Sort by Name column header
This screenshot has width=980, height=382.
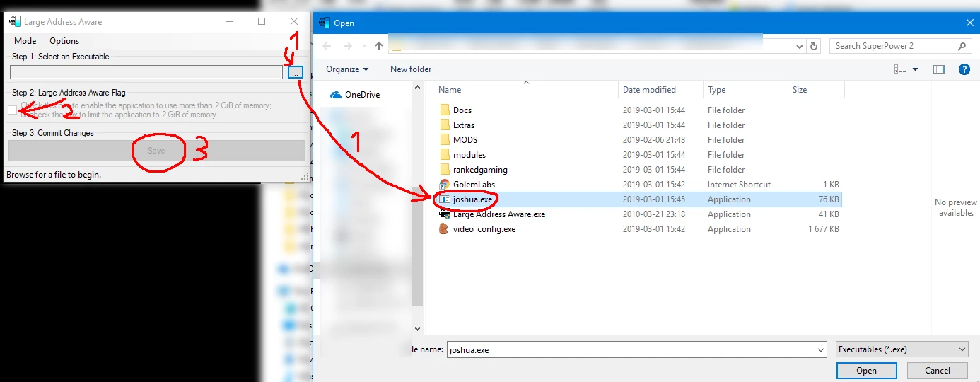450,90
